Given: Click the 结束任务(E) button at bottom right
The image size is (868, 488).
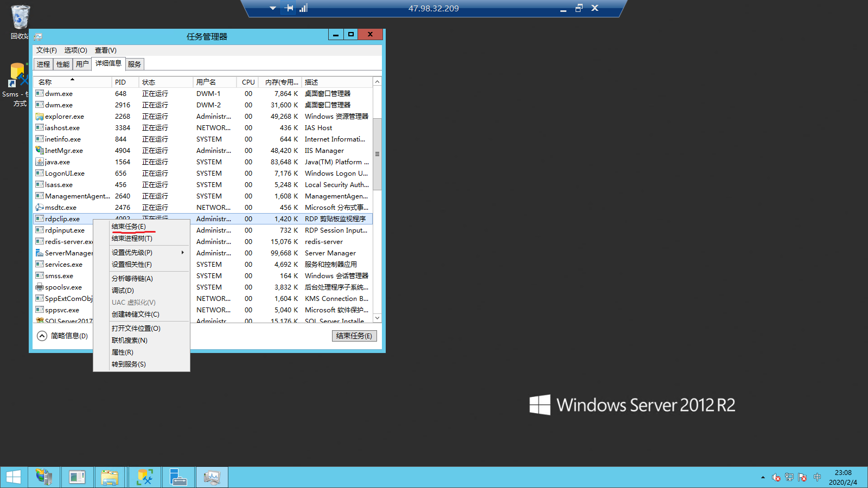Looking at the screenshot, I should tap(354, 336).
